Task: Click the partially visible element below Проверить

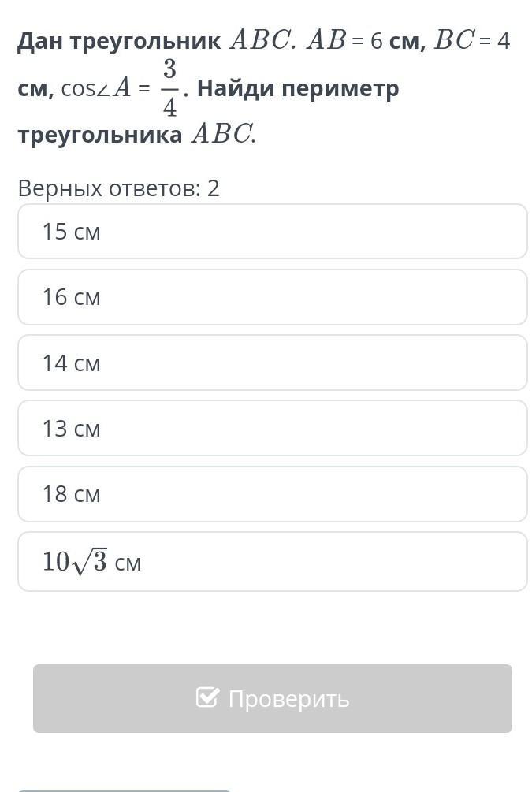Action: (x=125, y=789)
